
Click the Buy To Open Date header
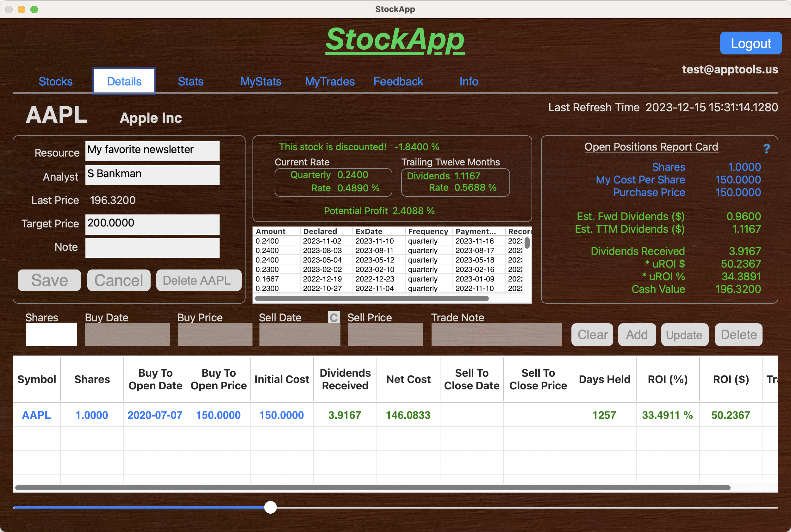click(155, 379)
